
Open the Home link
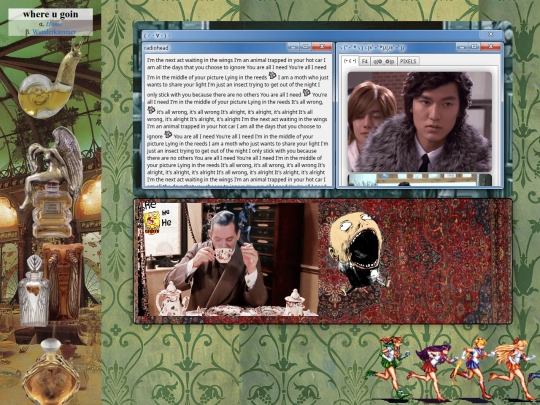point(54,24)
